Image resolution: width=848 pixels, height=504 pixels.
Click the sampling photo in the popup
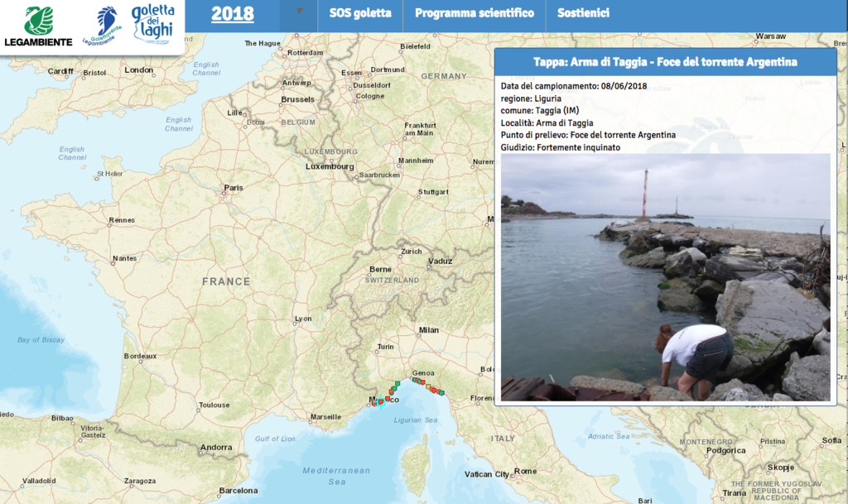point(665,276)
